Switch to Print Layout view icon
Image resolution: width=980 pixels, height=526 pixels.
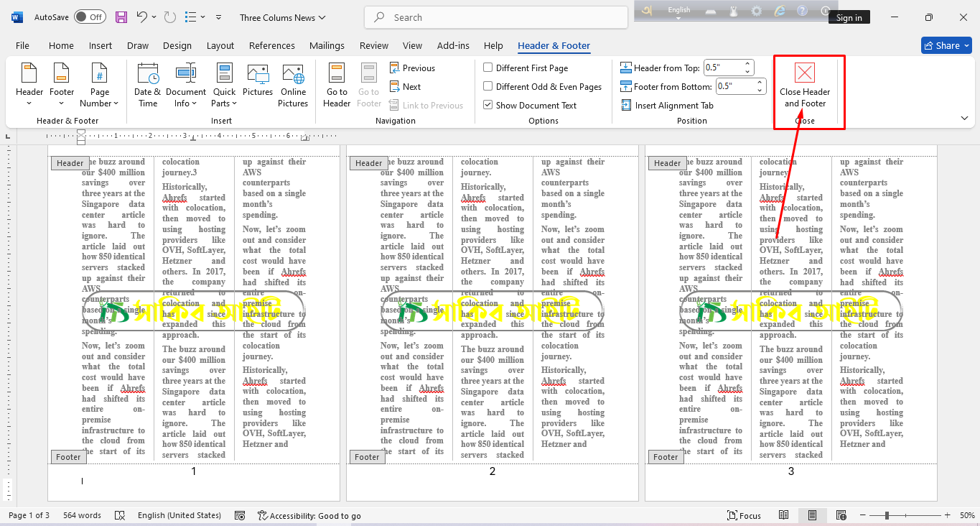[812, 515]
